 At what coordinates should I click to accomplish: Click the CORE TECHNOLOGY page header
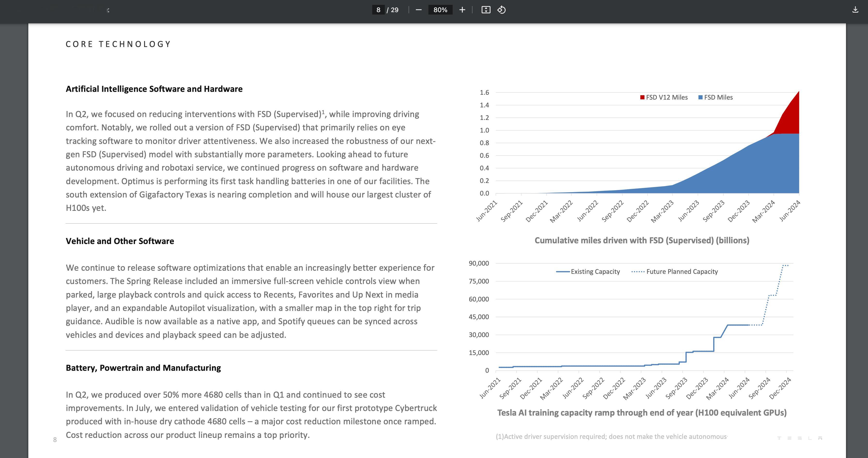tap(118, 44)
